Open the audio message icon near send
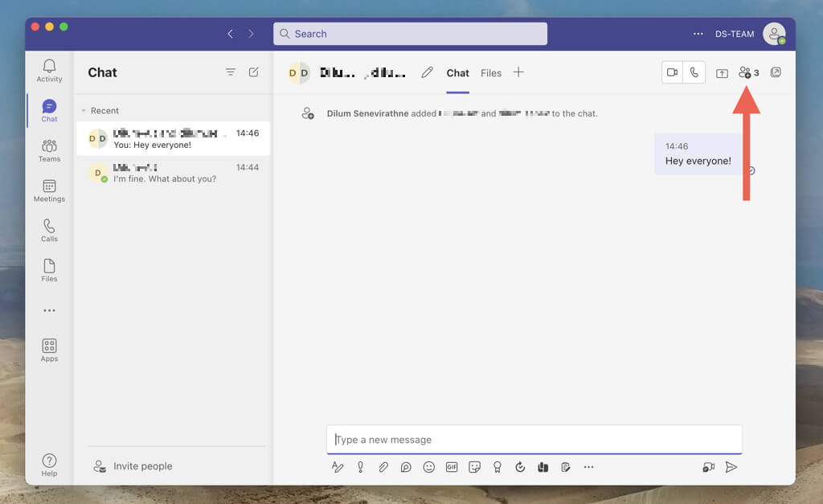This screenshot has height=504, width=823. (709, 467)
